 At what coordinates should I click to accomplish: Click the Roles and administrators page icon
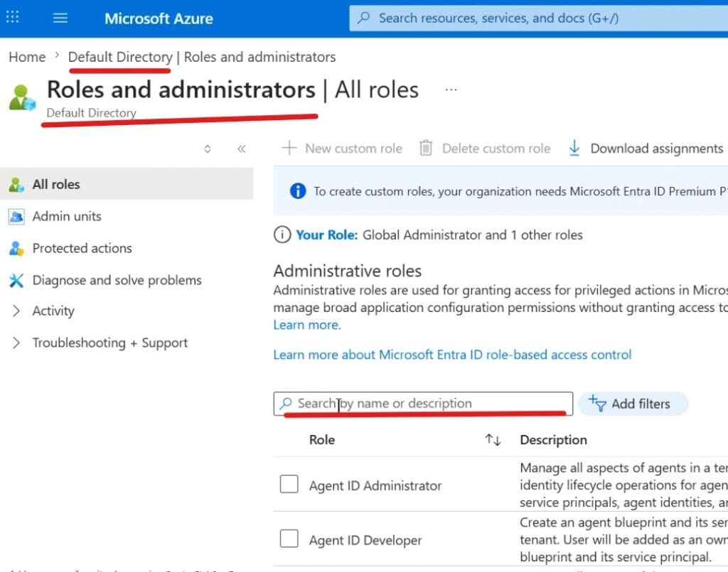point(22,97)
